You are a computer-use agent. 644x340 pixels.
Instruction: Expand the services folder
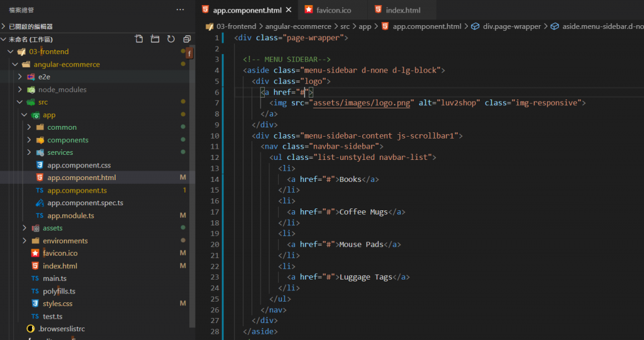point(29,152)
